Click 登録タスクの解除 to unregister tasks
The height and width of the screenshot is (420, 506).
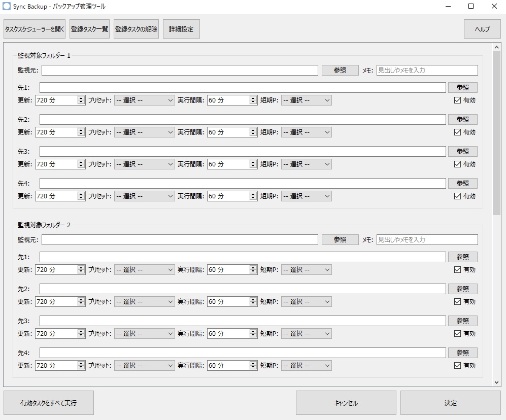pyautogui.click(x=136, y=29)
